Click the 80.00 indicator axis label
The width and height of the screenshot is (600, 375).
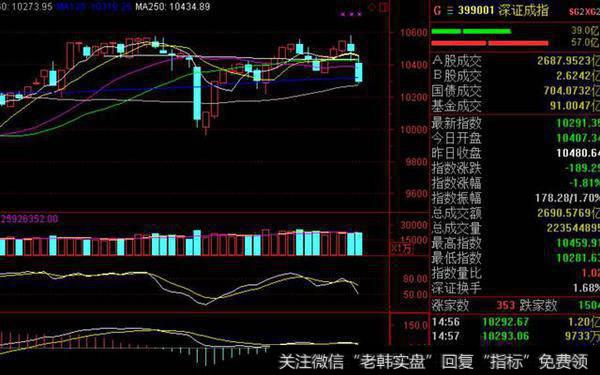415,279
